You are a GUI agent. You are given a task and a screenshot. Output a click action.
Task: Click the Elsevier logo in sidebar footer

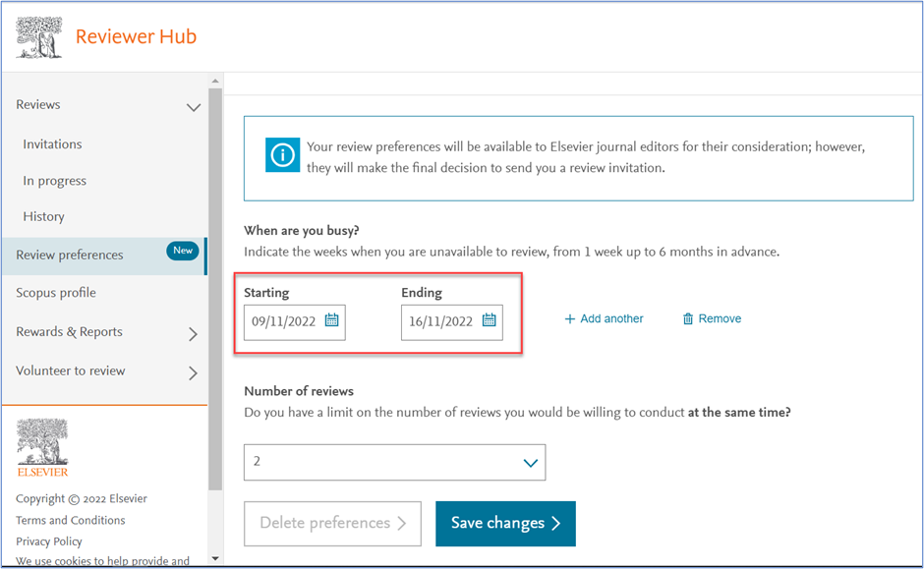tap(42, 448)
